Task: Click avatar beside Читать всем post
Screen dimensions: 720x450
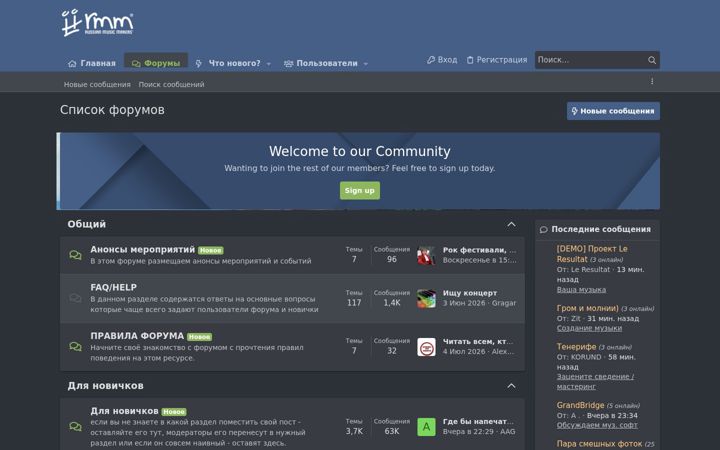Action: pos(426,347)
